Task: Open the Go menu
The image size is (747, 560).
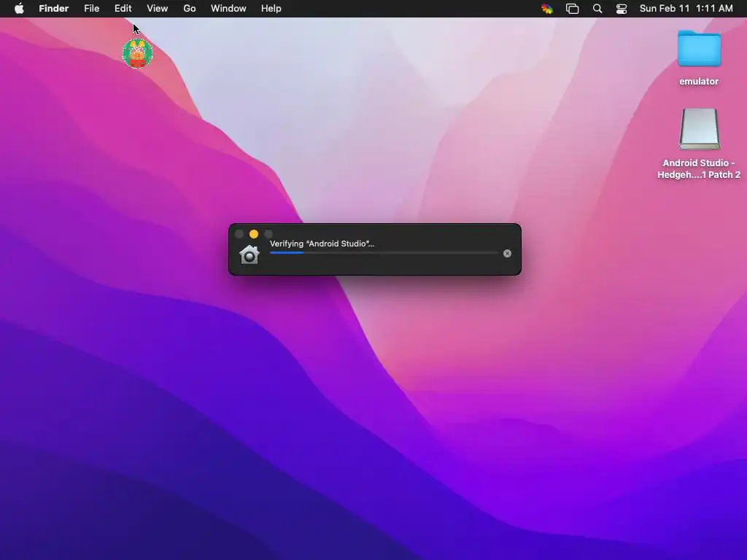Action: point(190,9)
